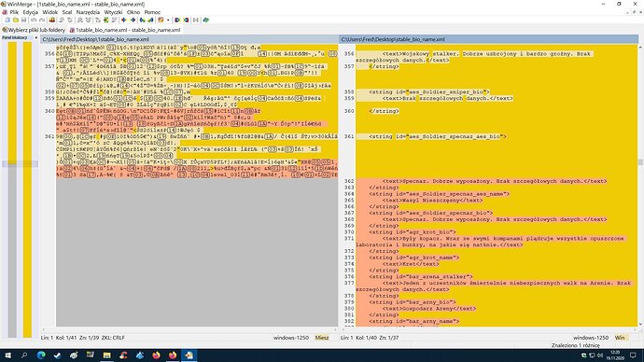Viewport: 644px width, 362px height.
Task: Click the blue Previous Difference arrow icon
Action: [x=133, y=20]
